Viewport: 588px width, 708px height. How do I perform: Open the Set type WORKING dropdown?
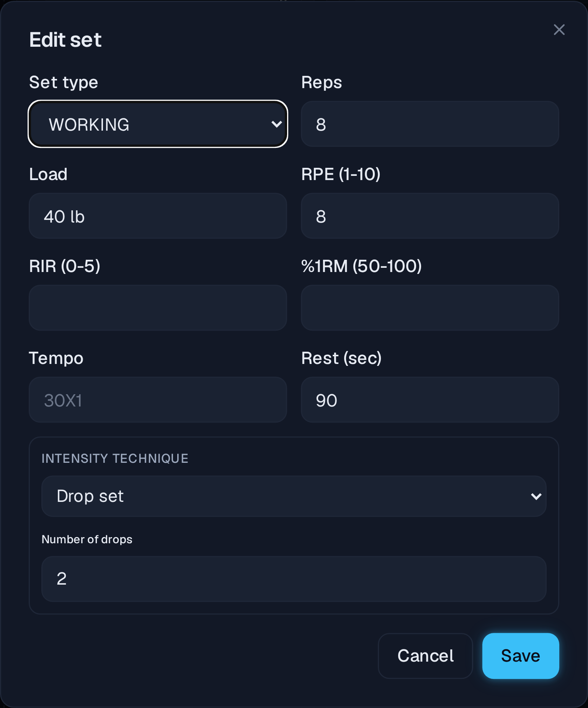point(158,124)
